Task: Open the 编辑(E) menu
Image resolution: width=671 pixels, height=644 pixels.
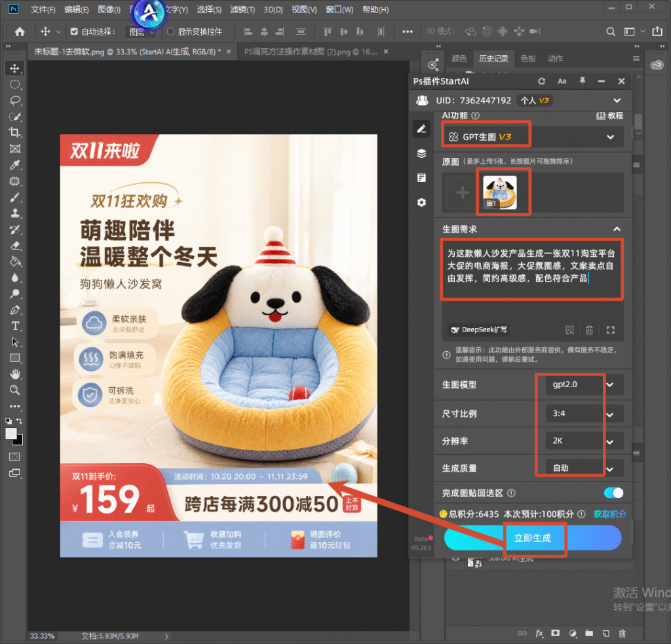Action: 76,9
